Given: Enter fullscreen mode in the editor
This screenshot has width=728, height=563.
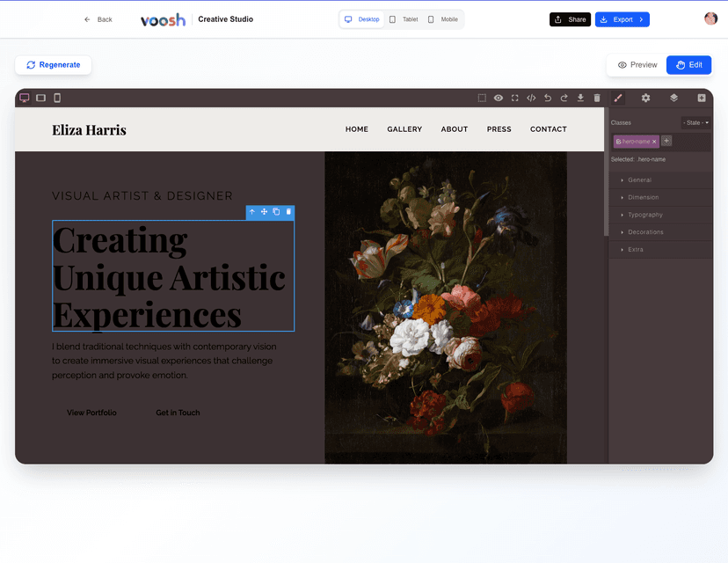Looking at the screenshot, I should [515, 98].
